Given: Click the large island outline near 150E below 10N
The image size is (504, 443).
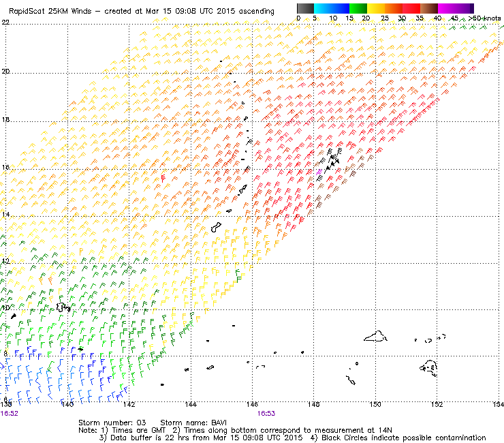Looking at the screenshot, I should (375, 337).
